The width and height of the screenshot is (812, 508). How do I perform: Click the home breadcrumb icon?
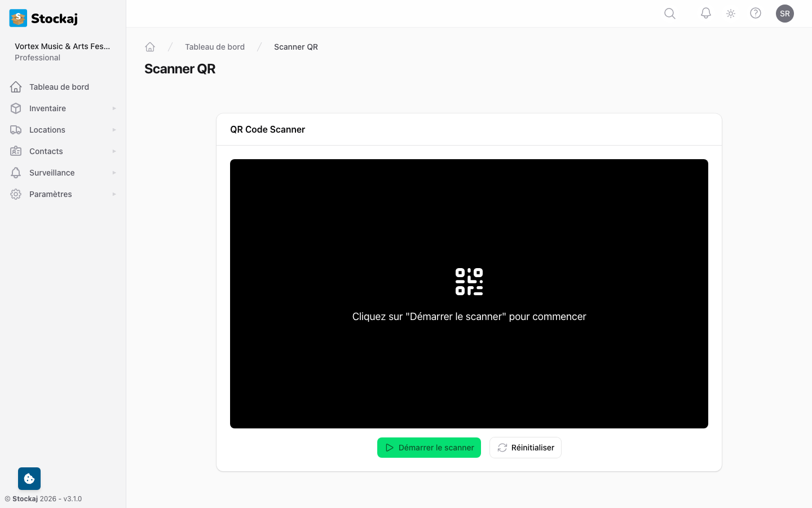[x=149, y=46]
